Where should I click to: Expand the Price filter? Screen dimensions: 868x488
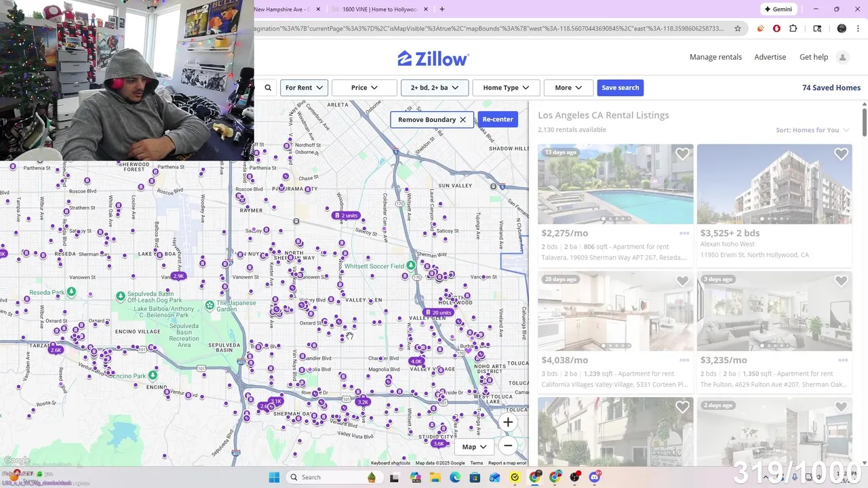364,87
